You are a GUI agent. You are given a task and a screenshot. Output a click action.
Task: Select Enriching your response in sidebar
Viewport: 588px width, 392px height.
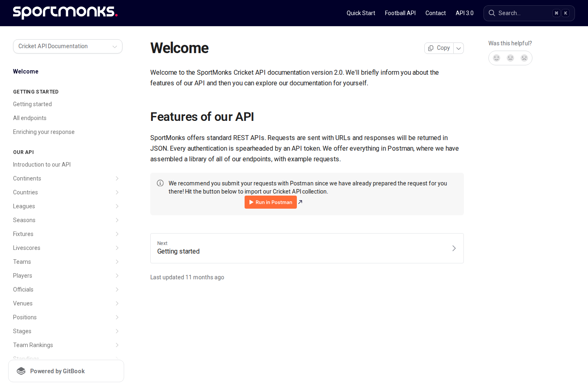(x=44, y=131)
